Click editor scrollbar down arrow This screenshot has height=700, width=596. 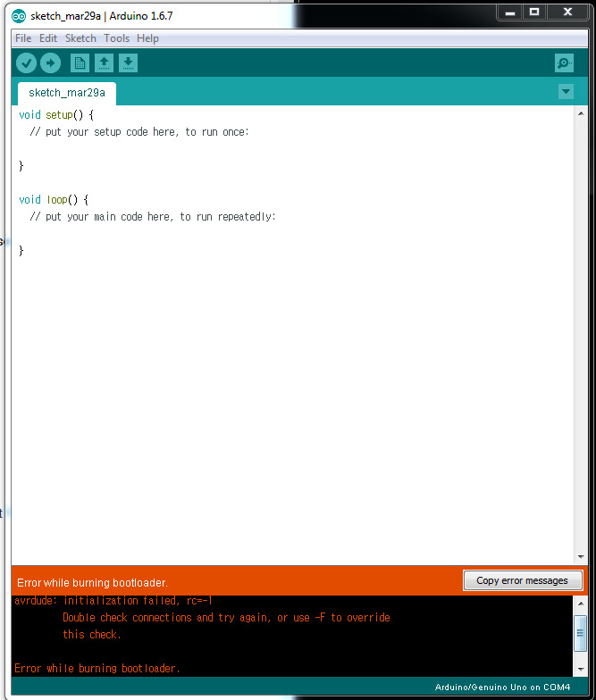coord(581,557)
